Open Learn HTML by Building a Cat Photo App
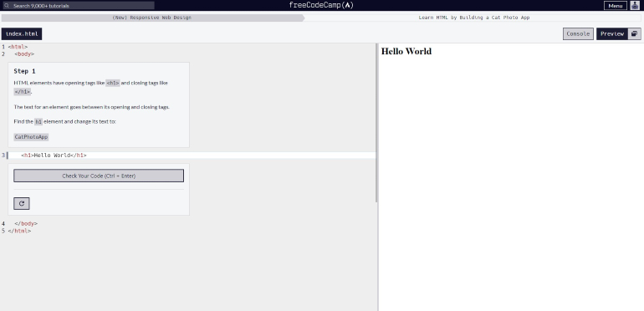This screenshot has height=311, width=644. (x=474, y=18)
